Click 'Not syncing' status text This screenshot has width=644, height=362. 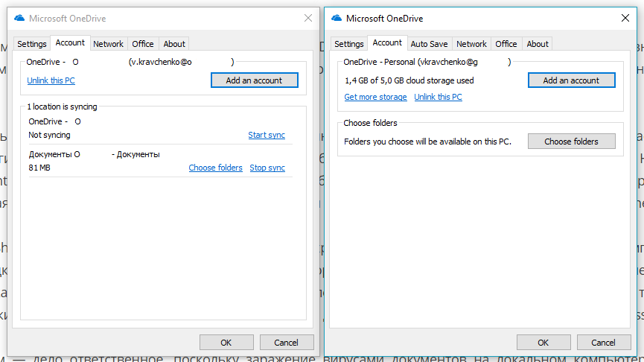pyautogui.click(x=49, y=135)
